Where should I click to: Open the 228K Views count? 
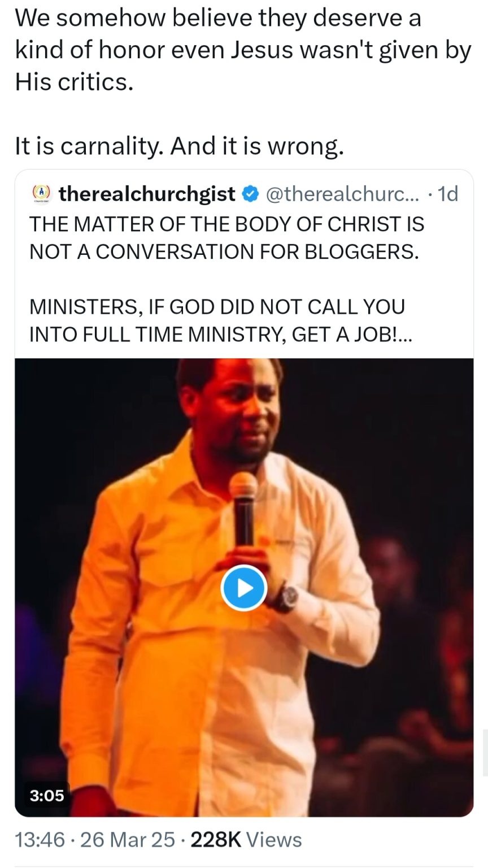pyautogui.click(x=246, y=840)
